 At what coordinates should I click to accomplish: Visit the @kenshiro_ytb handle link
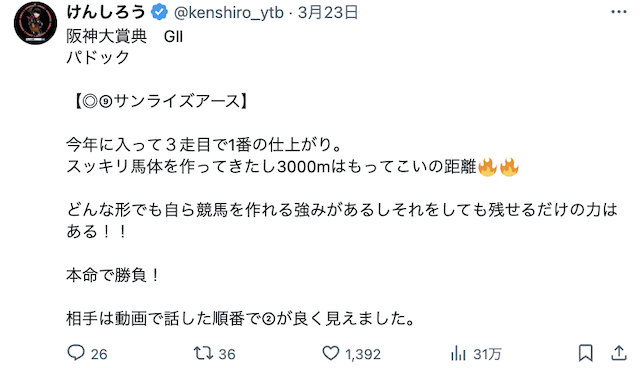click(229, 13)
